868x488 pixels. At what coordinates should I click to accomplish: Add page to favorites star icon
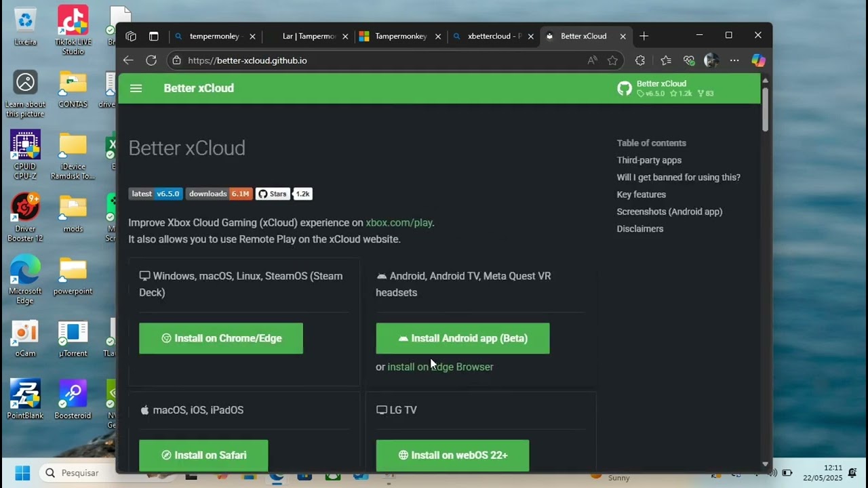pos(613,60)
